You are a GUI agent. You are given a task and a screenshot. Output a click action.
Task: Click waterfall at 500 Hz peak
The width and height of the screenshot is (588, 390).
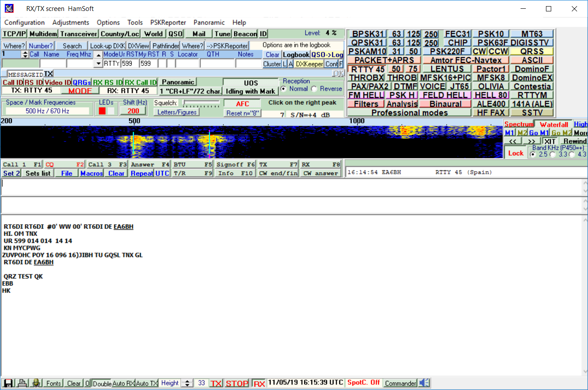point(133,142)
